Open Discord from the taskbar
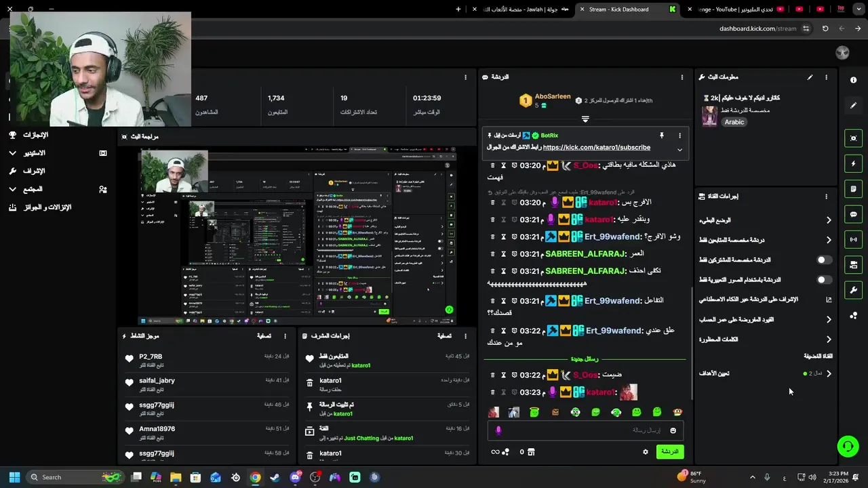Image resolution: width=868 pixels, height=488 pixels. point(295,477)
